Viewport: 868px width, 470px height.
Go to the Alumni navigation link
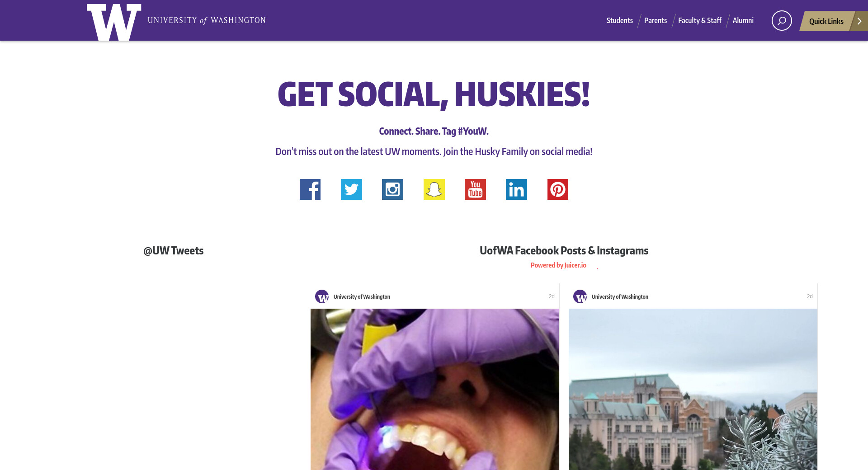(743, 20)
